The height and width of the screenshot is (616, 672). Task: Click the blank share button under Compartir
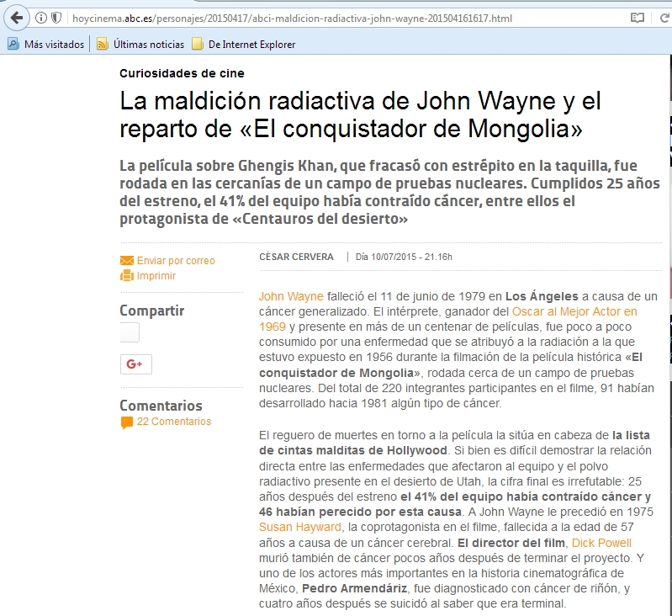130,332
